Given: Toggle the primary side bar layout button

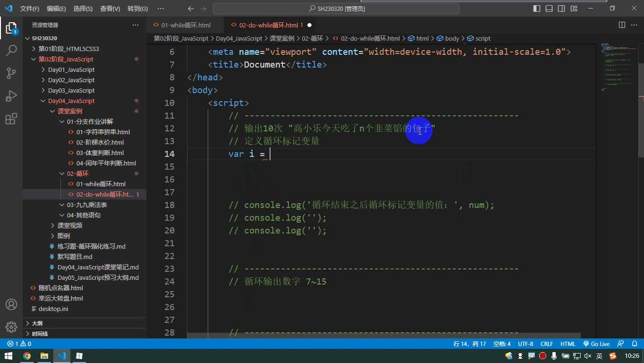Looking at the screenshot, I should point(537,9).
